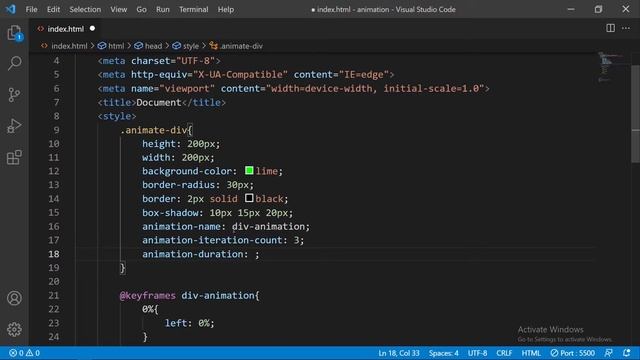The image size is (640, 360).
Task: Click the viewport meta tag on line 6
Action: point(293,88)
